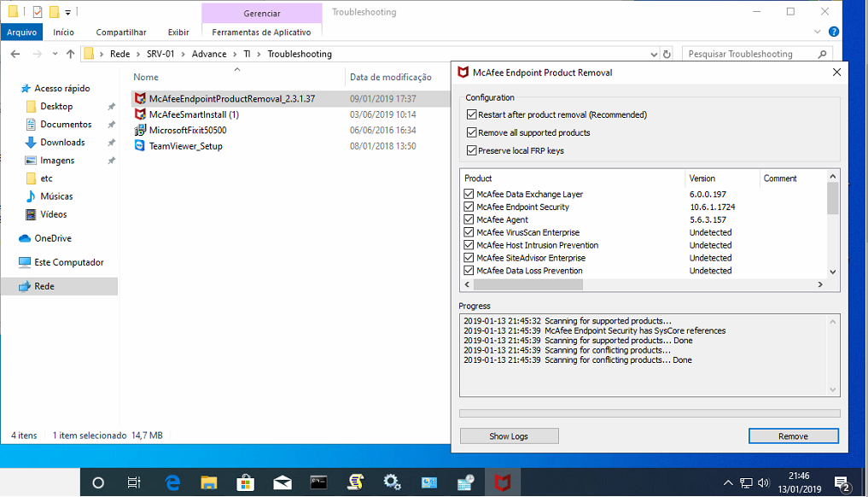Click removal progress bar
Screen dimensions: 868x497
click(650, 413)
